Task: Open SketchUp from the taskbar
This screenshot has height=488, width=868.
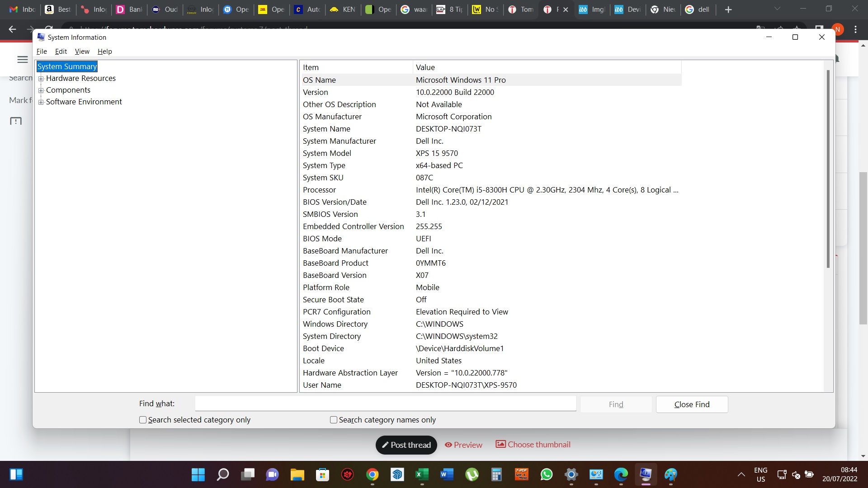Action: click(x=397, y=474)
